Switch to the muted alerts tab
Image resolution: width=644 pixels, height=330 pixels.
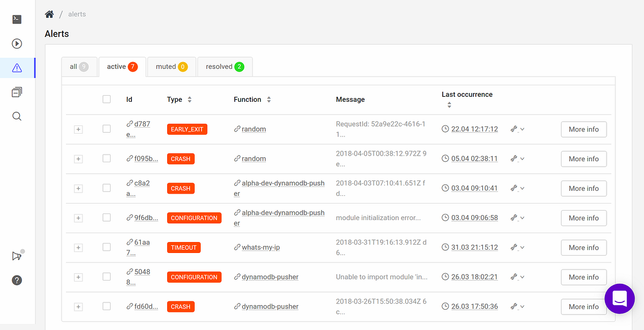click(172, 67)
